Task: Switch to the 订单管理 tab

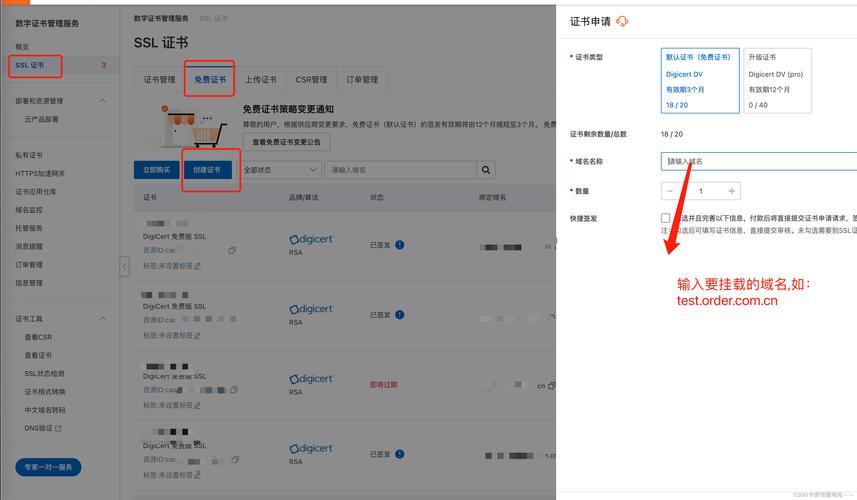Action: [362, 80]
